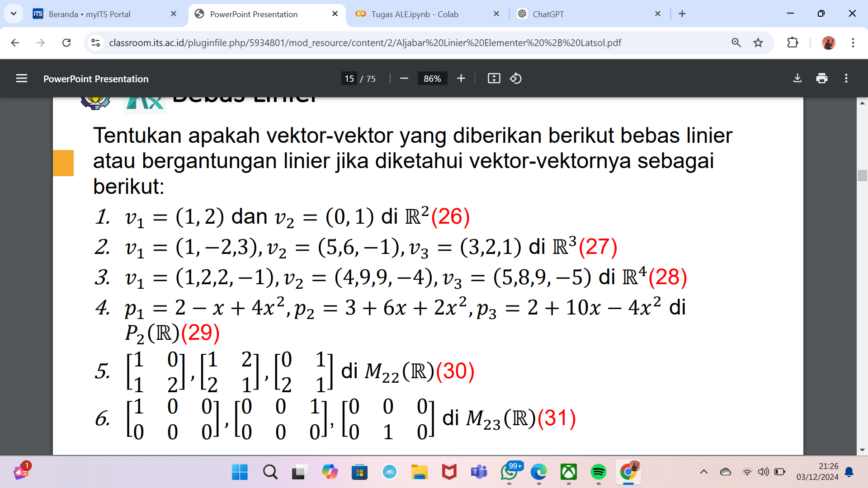Viewport: 868px width, 488px height.
Task: Zoom out the PDF with minus button
Action: 404,79
